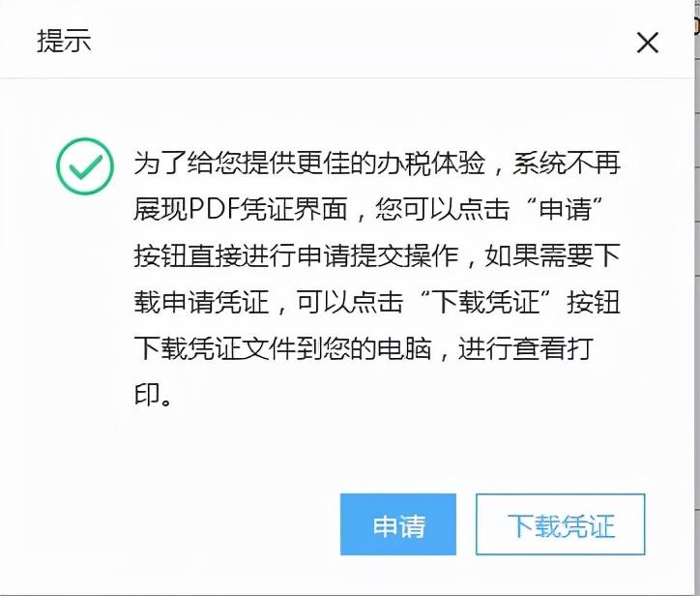
Task: Click the final line "印。" of message
Action: pos(153,395)
